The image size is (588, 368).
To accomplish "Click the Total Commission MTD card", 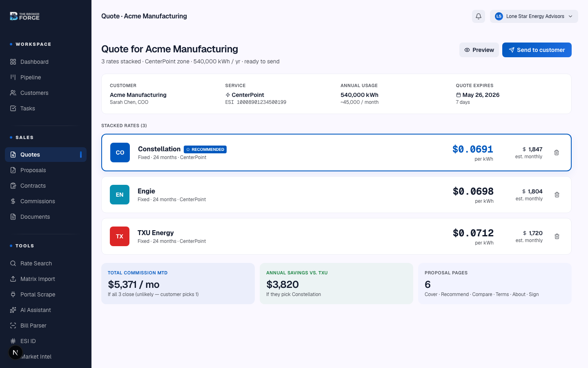I will coord(178,283).
